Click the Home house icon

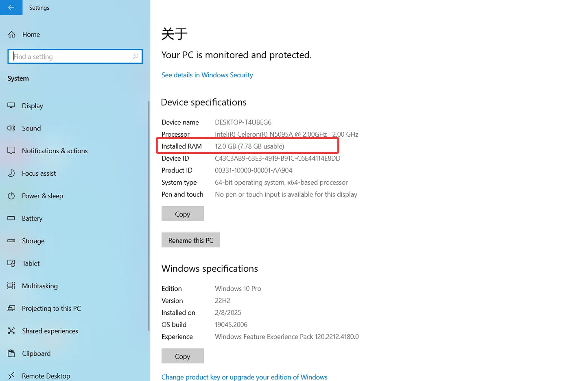(x=12, y=35)
